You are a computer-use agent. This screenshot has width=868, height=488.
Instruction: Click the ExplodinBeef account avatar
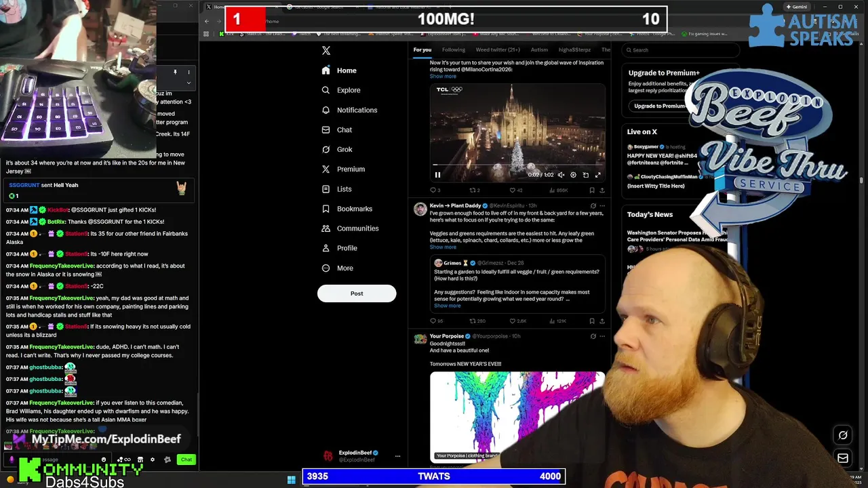328,456
